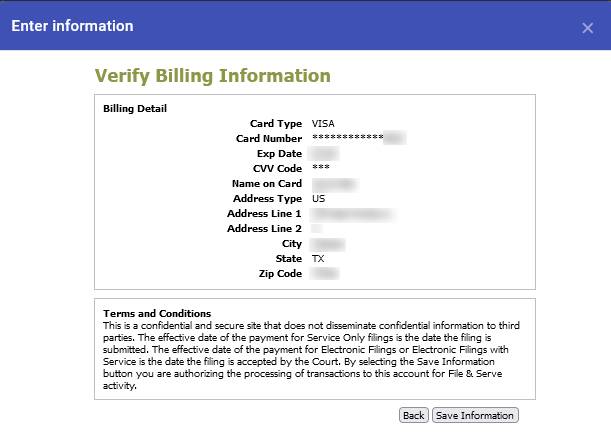Click the masked card number asterisks

click(x=347, y=138)
